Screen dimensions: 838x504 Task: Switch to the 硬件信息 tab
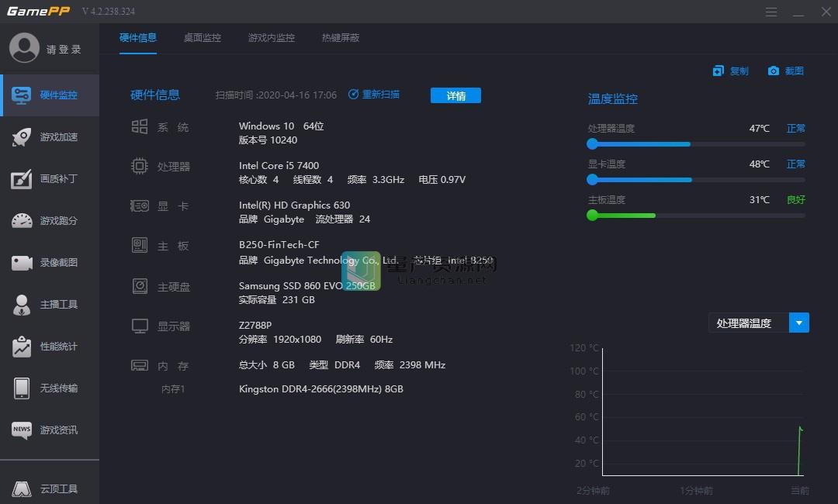(x=138, y=38)
